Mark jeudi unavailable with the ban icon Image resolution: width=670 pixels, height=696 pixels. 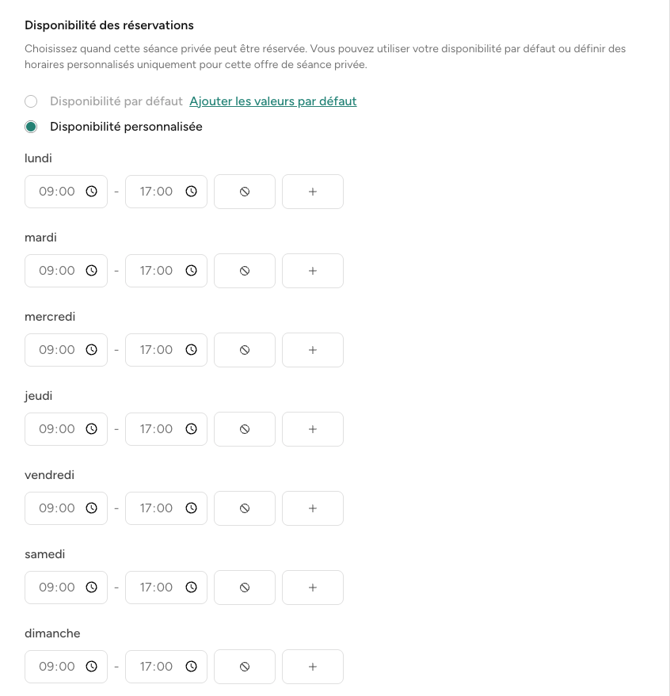pos(244,429)
